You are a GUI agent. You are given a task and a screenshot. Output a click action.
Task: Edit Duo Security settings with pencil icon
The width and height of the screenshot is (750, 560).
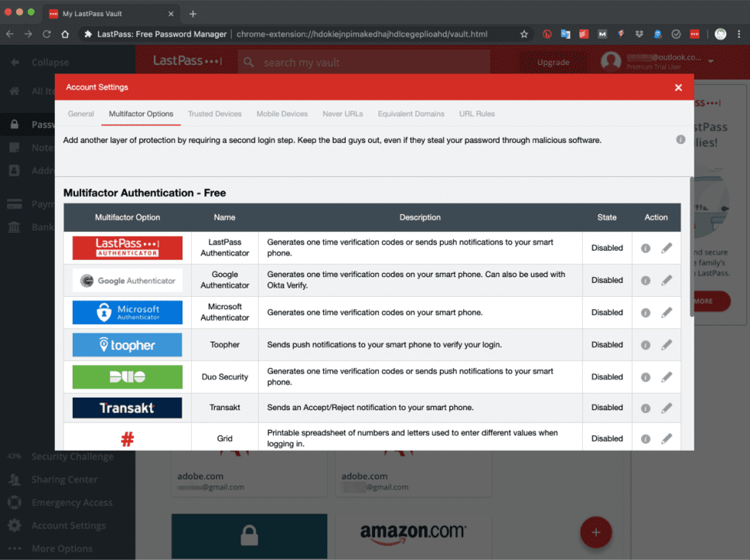(x=666, y=377)
